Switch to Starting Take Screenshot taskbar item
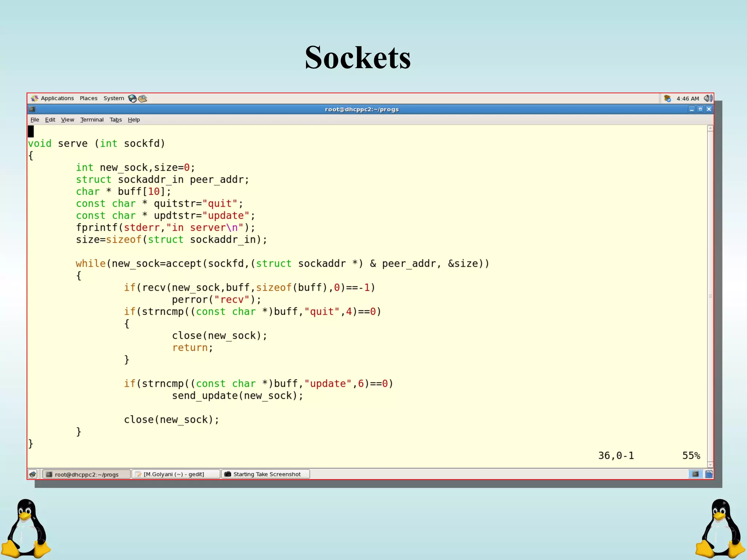 pyautogui.click(x=266, y=474)
